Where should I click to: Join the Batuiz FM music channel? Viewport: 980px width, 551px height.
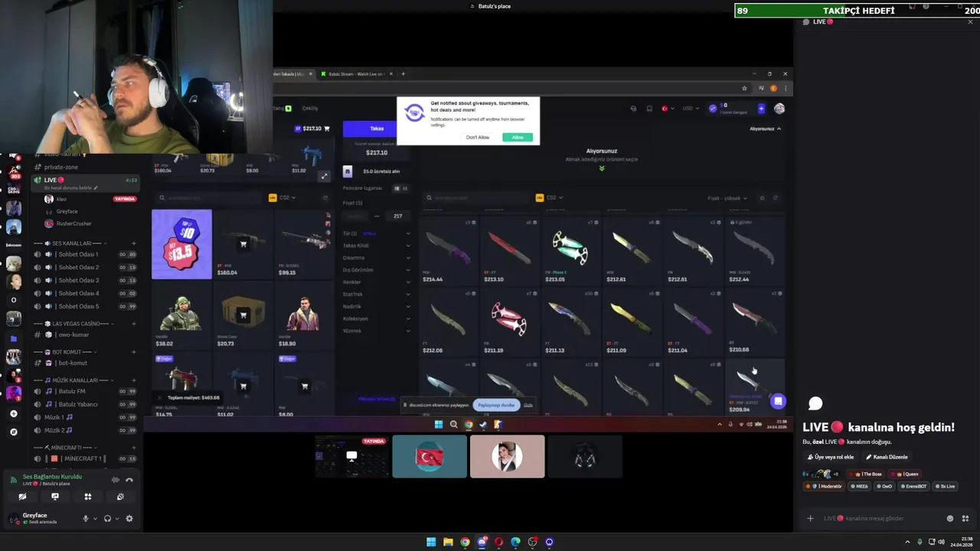click(85, 391)
